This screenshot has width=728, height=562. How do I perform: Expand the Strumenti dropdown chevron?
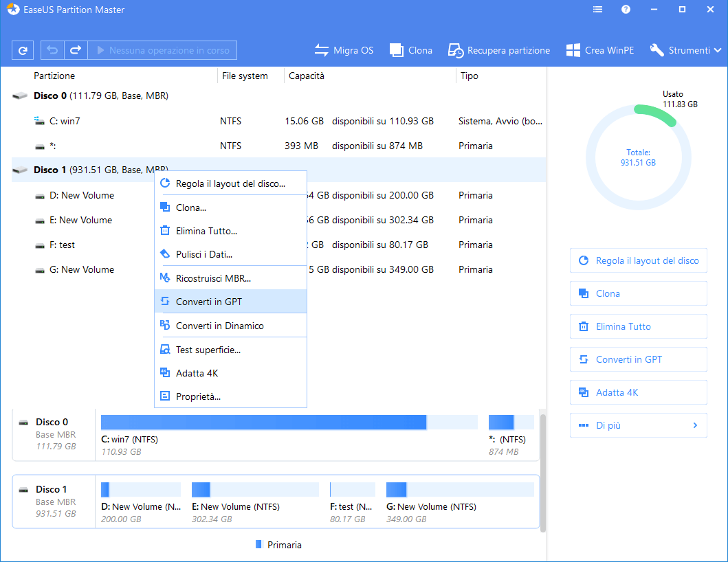(x=718, y=50)
